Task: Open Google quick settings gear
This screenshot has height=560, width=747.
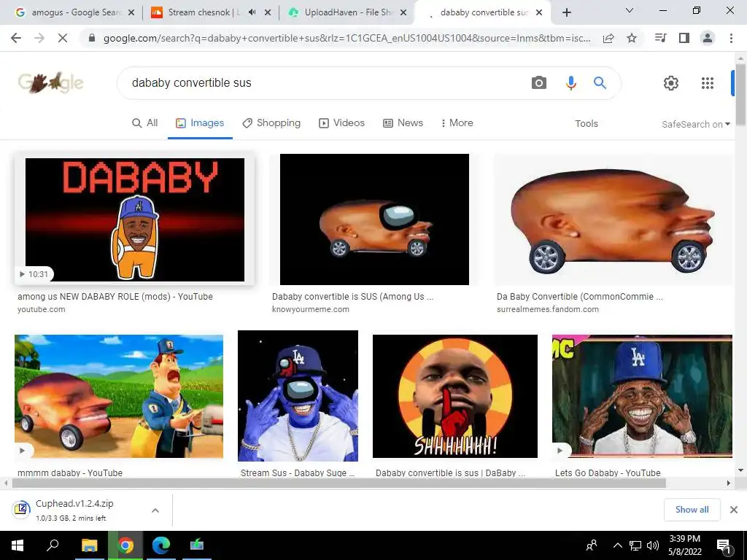Action: click(671, 83)
